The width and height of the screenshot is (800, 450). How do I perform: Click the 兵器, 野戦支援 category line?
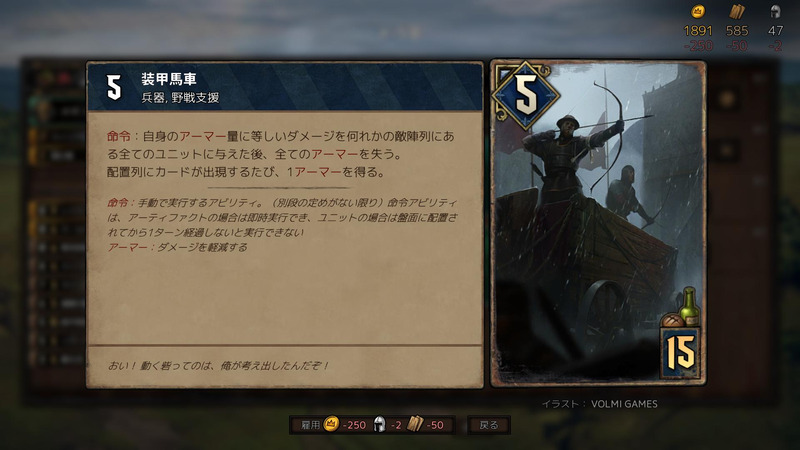click(x=180, y=97)
